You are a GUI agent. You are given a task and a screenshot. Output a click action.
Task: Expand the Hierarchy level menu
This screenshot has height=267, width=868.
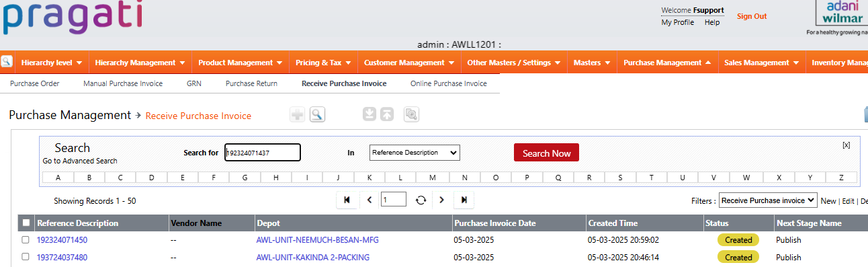[52, 63]
